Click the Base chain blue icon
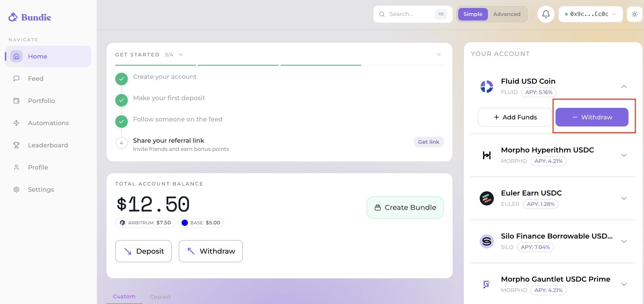This screenshot has height=304, width=644. coord(185,223)
